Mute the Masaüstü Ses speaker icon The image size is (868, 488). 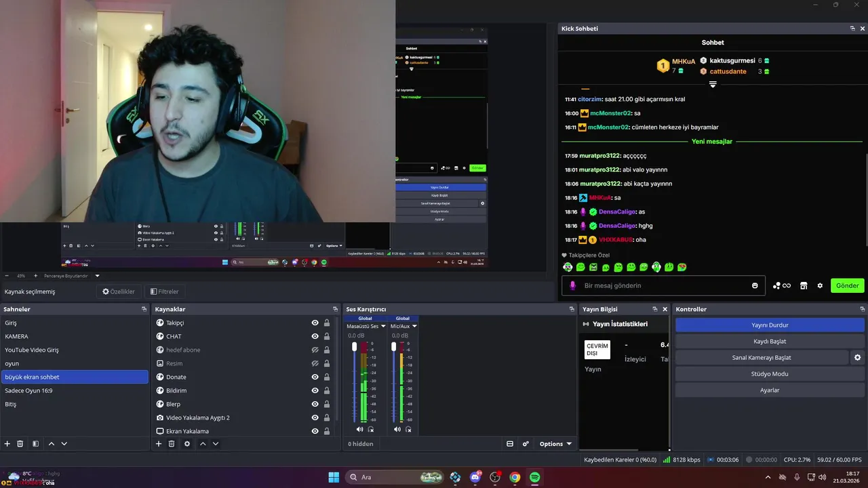tap(359, 429)
